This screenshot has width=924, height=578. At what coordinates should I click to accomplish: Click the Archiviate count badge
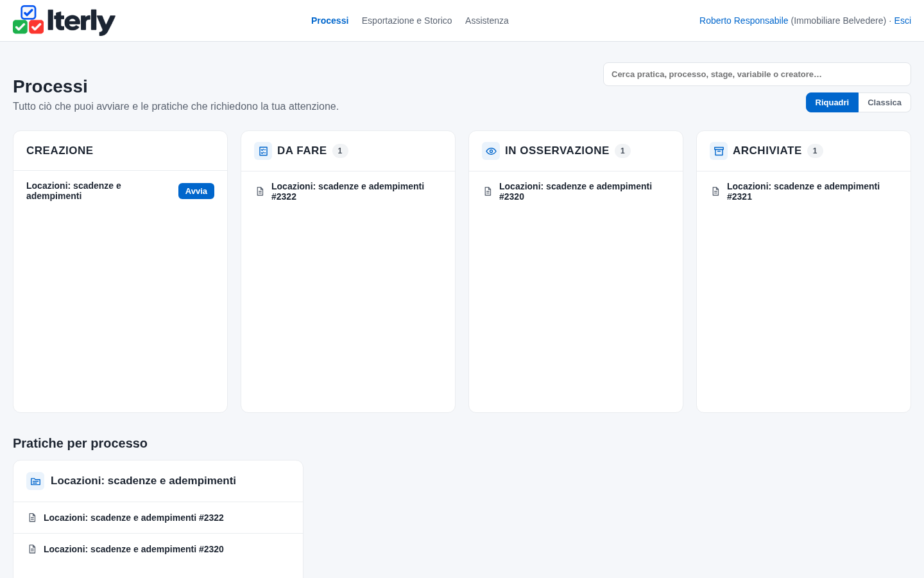click(815, 151)
